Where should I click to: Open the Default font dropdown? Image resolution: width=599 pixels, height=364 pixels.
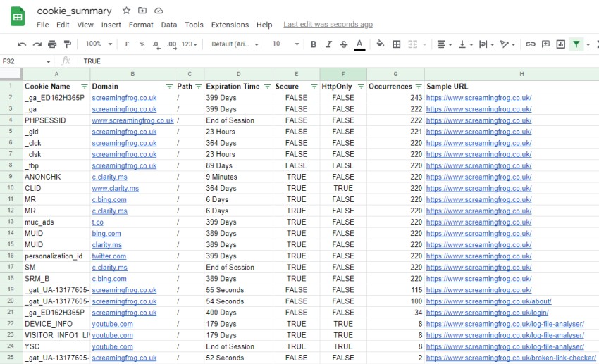click(x=235, y=44)
